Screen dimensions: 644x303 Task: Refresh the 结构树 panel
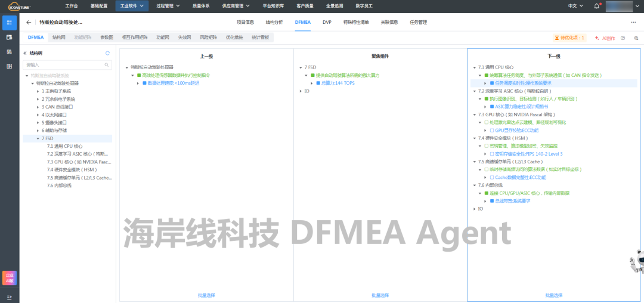(x=107, y=53)
